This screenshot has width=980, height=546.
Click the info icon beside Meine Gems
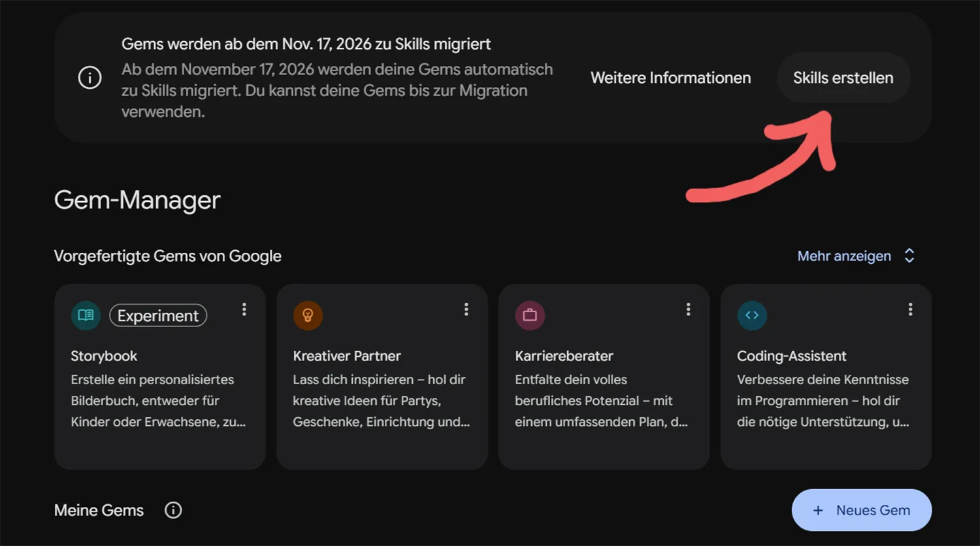(x=173, y=510)
